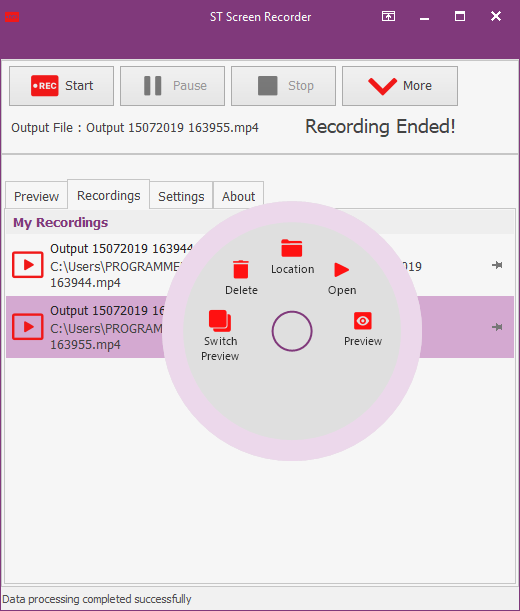Expand the More dropdown button

[400, 86]
